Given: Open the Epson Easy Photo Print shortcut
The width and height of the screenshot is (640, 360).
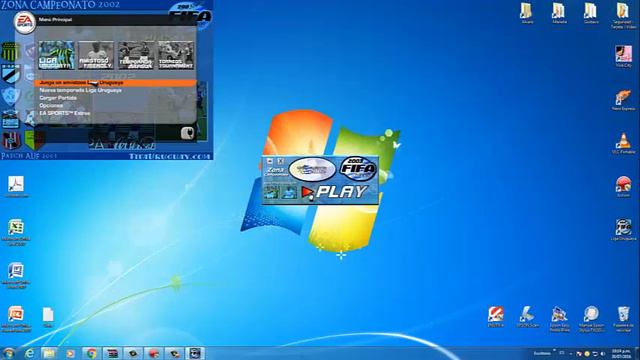Looking at the screenshot, I should click(560, 319).
